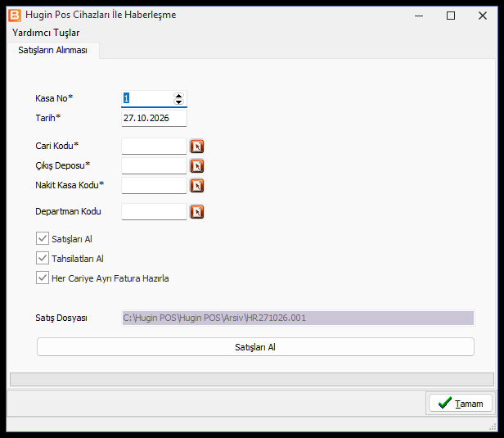The width and height of the screenshot is (504, 438).
Task: Open the Yardımcı Tuşlar menu
Action: coord(46,33)
